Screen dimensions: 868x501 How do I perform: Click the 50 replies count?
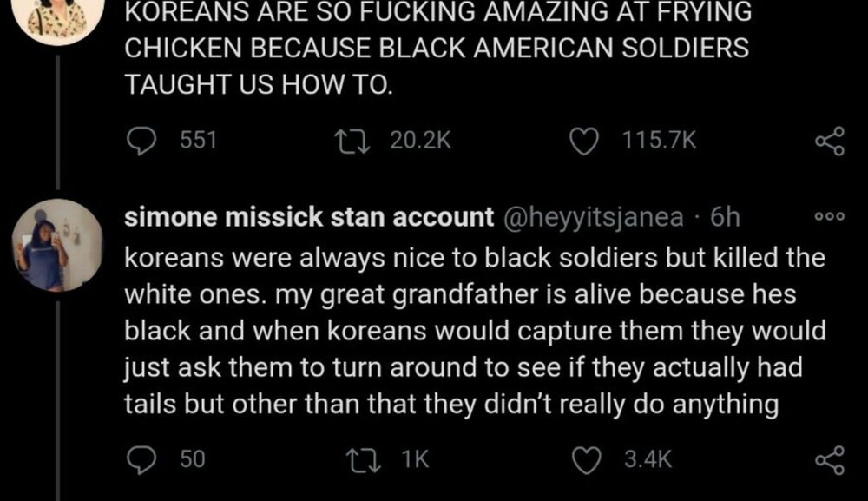192,458
